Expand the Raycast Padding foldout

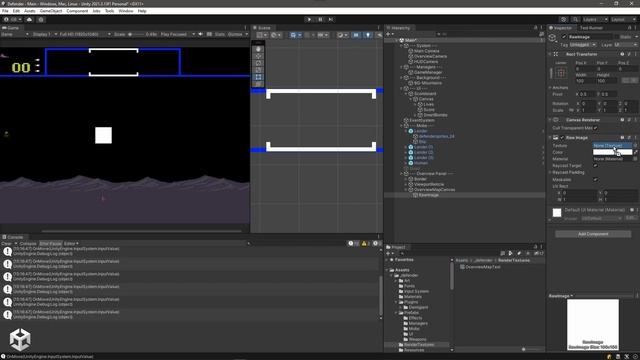[551, 173]
